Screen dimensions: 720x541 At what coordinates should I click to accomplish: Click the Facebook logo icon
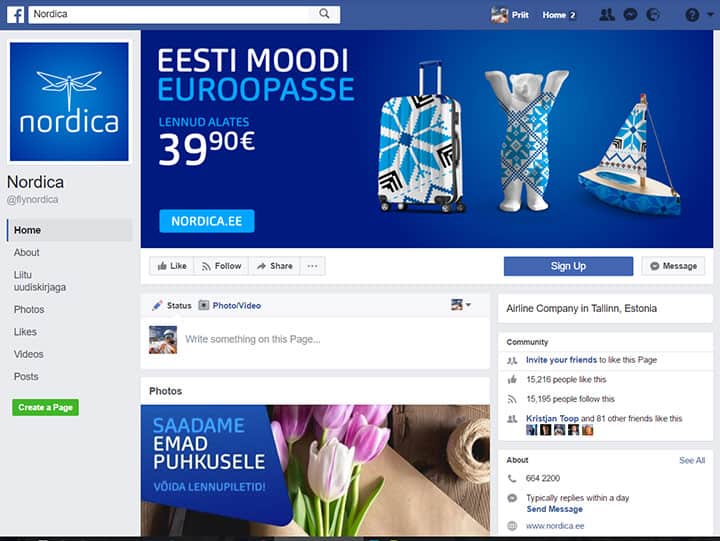click(16, 15)
